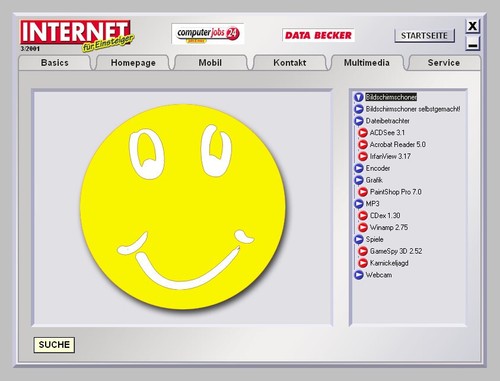Collapse the MP3 category arrow

[x=359, y=204]
